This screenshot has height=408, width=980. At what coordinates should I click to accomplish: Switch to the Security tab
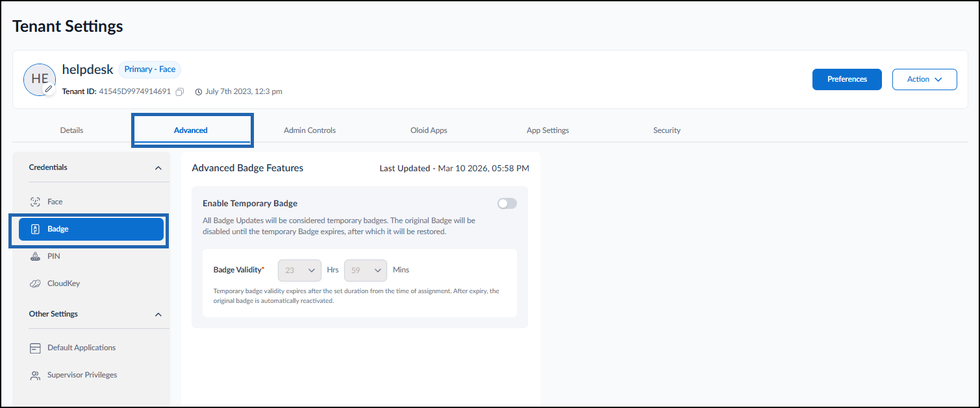pos(667,130)
